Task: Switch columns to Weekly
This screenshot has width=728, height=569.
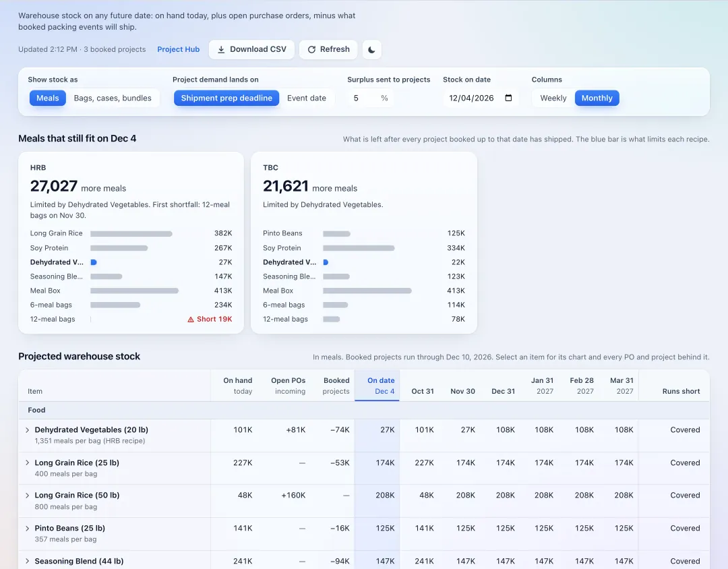Action: [x=553, y=98]
